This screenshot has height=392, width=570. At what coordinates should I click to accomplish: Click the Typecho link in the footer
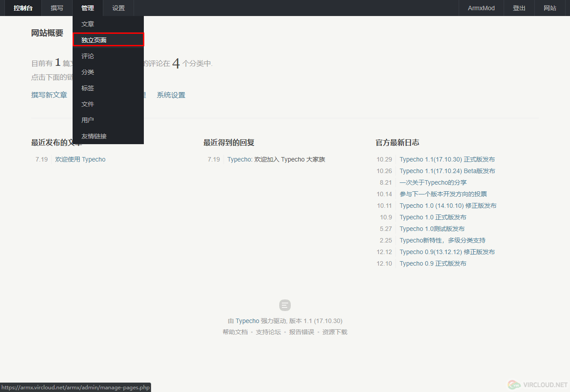click(x=247, y=321)
